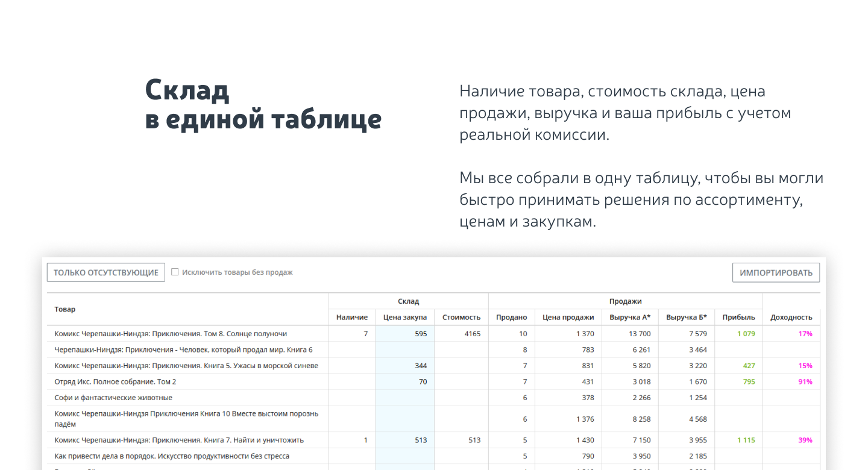Click the Доходность column header

tap(791, 318)
